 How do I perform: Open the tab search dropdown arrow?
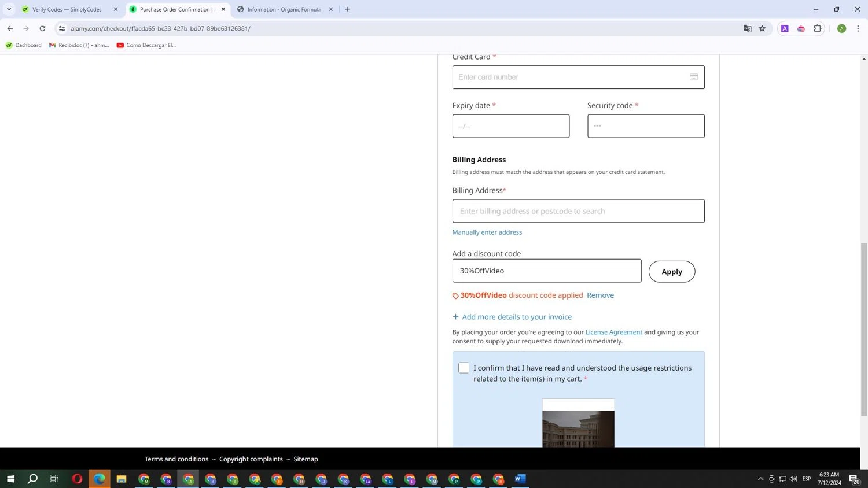(9, 9)
